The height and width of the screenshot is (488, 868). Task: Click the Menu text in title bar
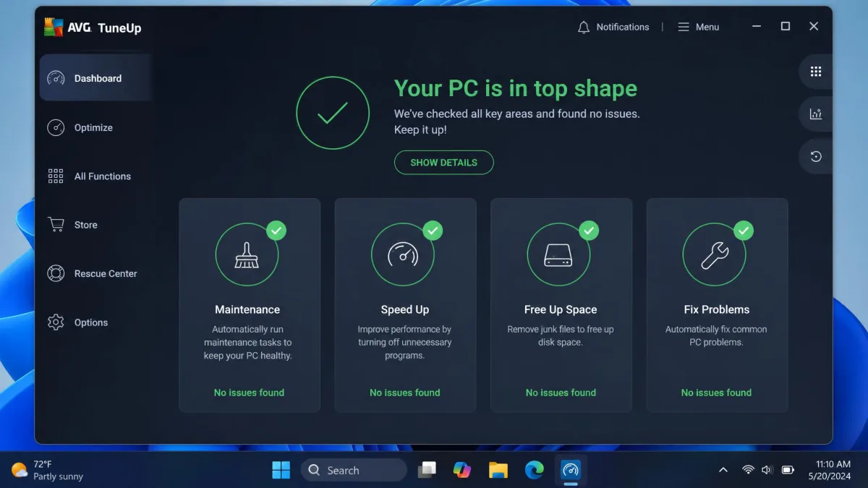[707, 27]
